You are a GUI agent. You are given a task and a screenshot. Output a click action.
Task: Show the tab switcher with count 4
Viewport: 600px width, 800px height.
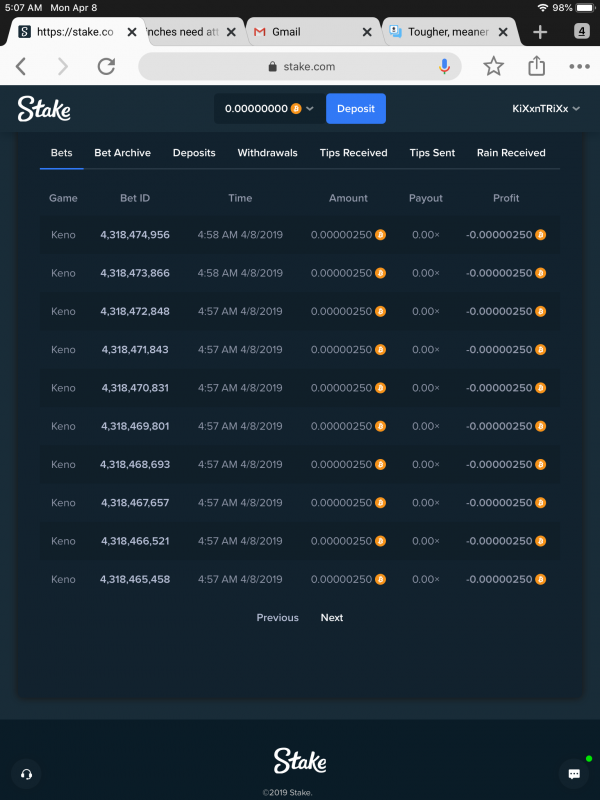point(582,31)
